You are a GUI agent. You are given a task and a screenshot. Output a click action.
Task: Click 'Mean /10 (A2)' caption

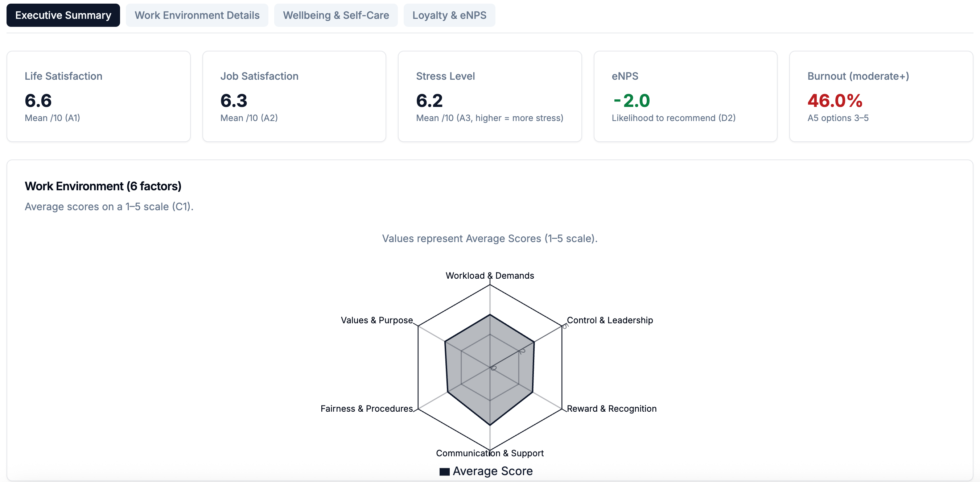249,118
